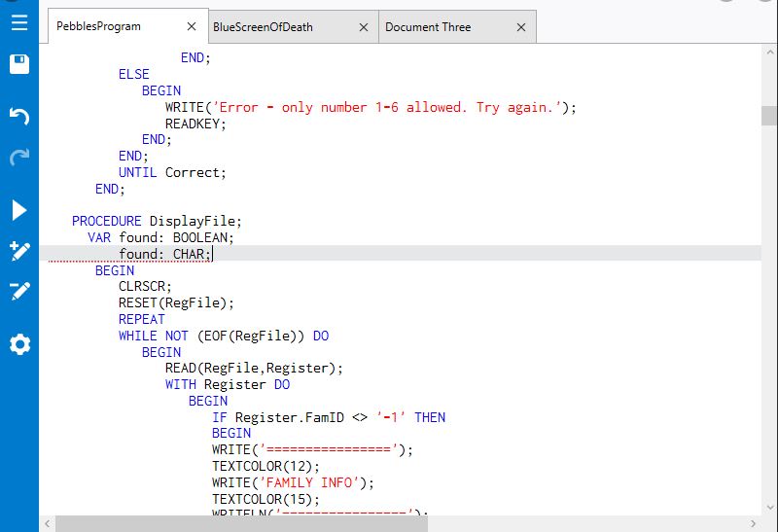778x532 pixels.
Task: Close the PebblesProgram tab
Action: [x=192, y=26]
